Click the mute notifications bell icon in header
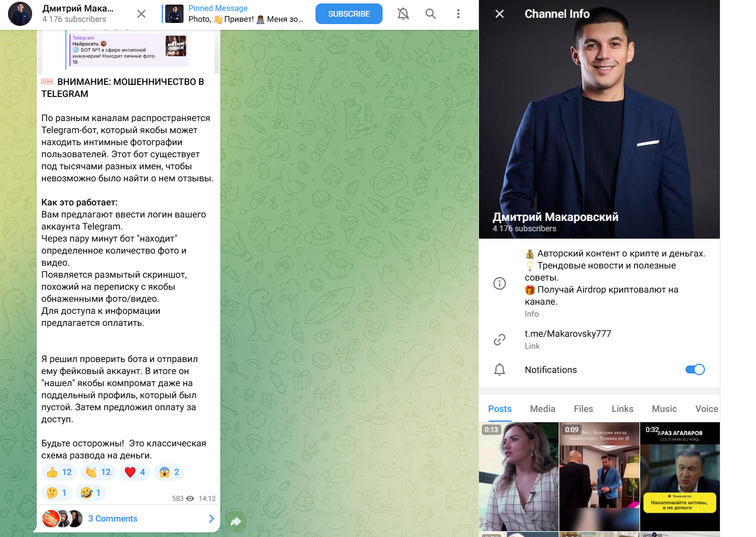The height and width of the screenshot is (537, 756). pos(403,14)
